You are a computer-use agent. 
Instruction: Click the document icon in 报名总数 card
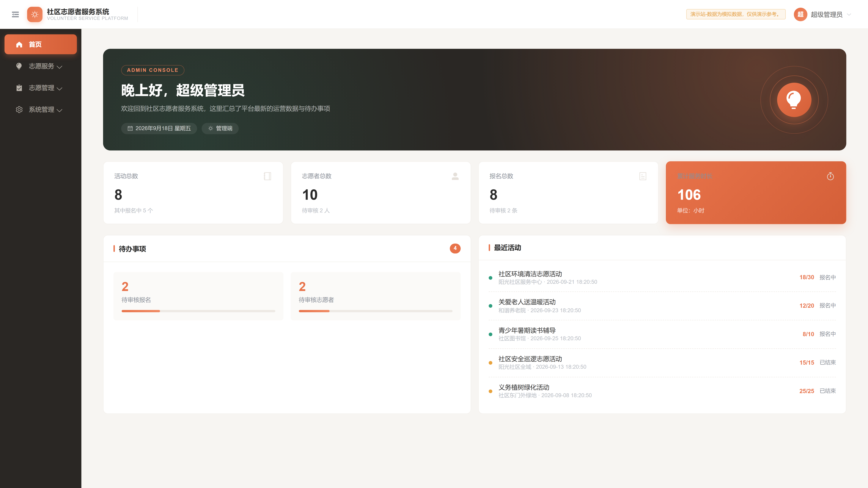pyautogui.click(x=643, y=176)
